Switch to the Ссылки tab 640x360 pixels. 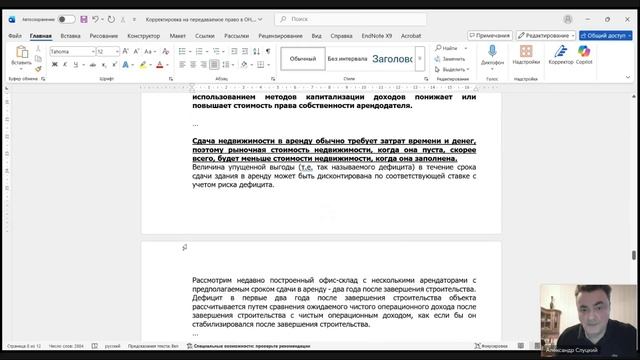pos(204,36)
